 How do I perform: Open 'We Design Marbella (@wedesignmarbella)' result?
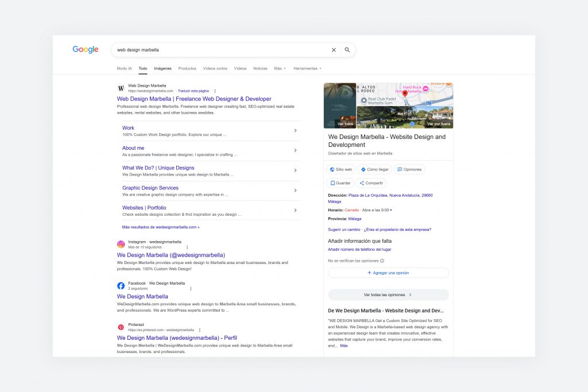coord(171,255)
